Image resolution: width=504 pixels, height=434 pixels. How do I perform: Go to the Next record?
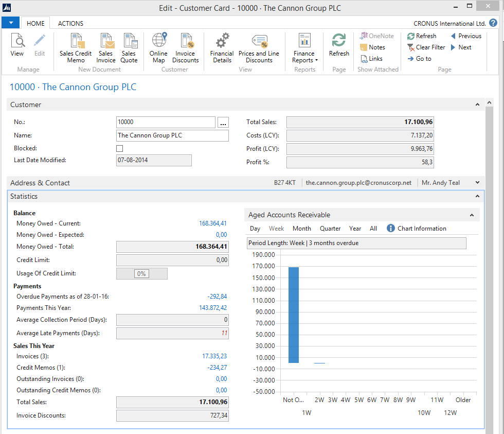click(462, 47)
